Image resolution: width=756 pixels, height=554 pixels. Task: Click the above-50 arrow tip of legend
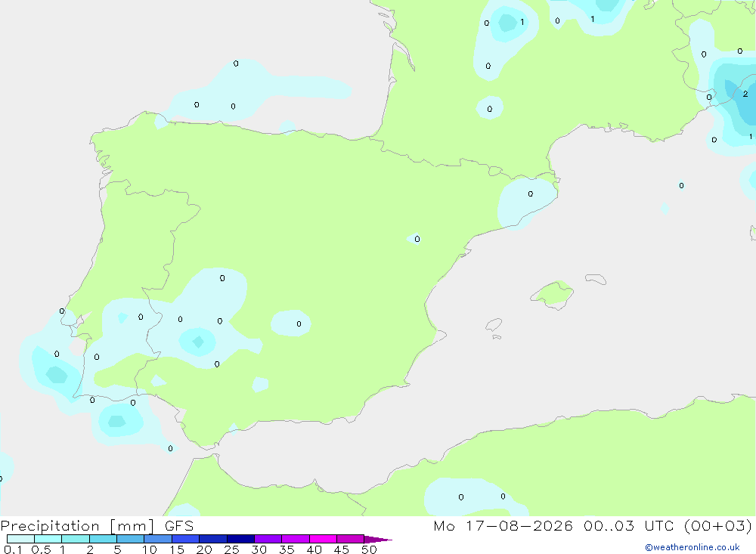point(378,539)
